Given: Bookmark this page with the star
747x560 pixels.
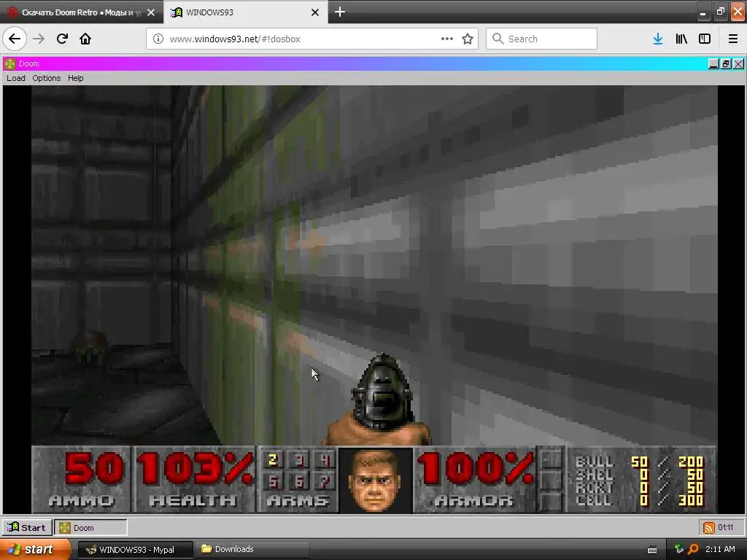Looking at the screenshot, I should [x=468, y=39].
